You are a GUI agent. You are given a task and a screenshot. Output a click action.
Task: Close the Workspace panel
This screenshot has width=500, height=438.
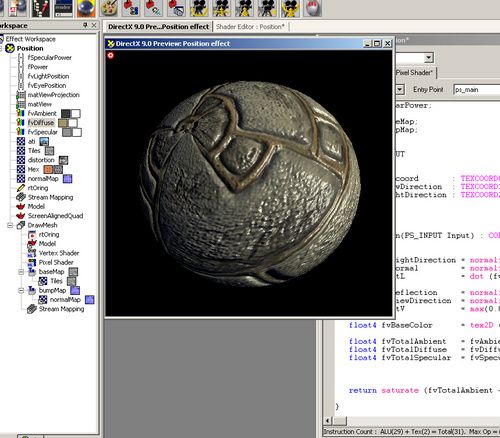click(94, 25)
